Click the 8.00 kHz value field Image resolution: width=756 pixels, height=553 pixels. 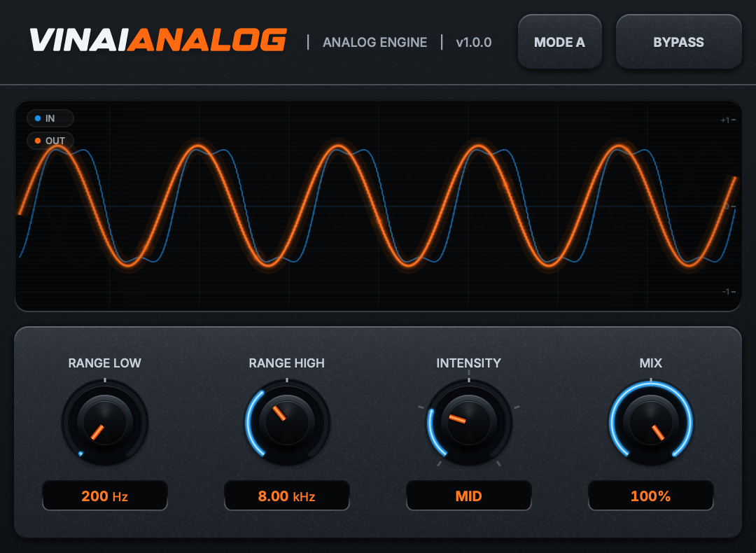(287, 496)
